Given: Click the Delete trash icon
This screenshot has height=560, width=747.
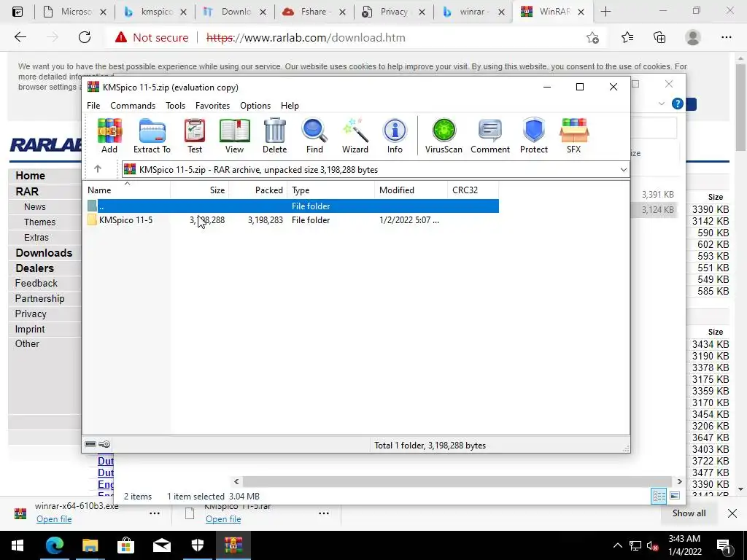Looking at the screenshot, I should click(275, 136).
